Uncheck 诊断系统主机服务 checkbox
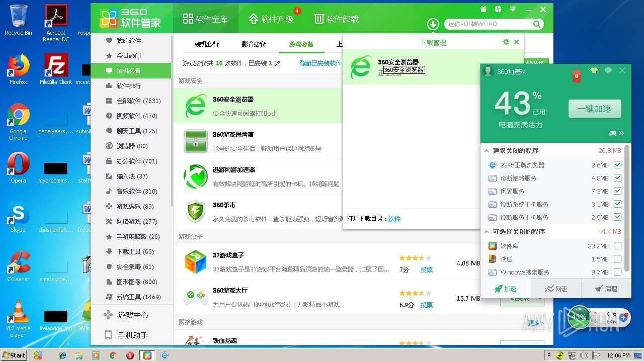 617,204
